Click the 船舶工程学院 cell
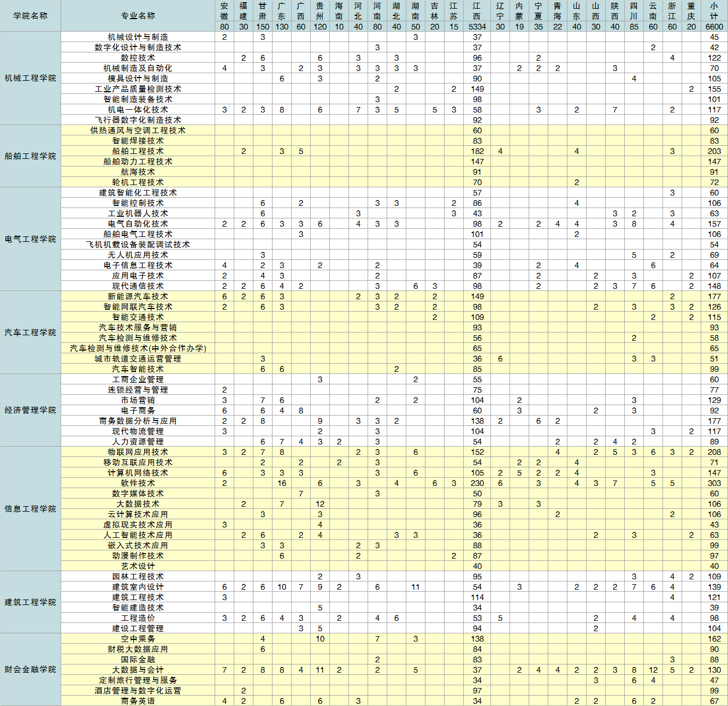728x706 pixels. tap(31, 156)
